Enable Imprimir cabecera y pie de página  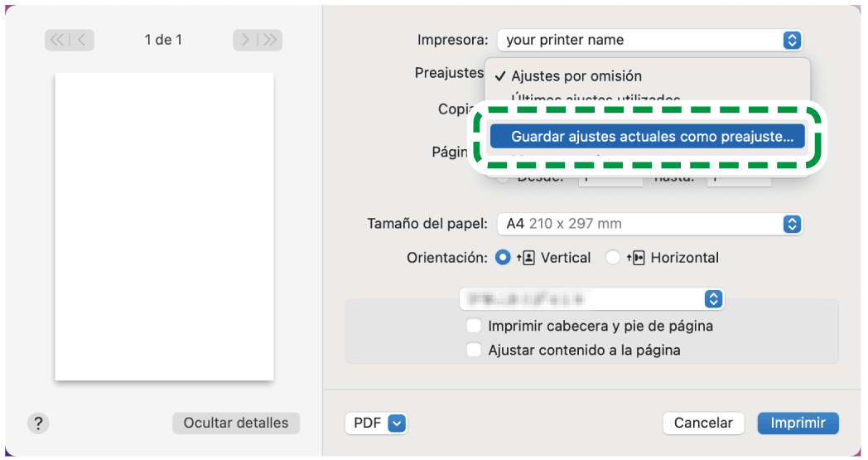tap(474, 326)
